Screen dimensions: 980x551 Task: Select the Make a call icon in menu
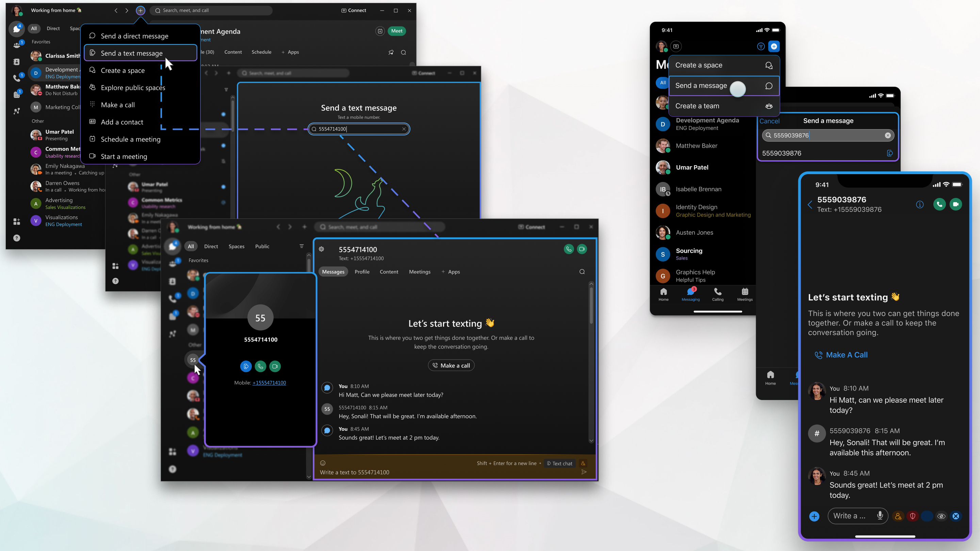pyautogui.click(x=92, y=104)
